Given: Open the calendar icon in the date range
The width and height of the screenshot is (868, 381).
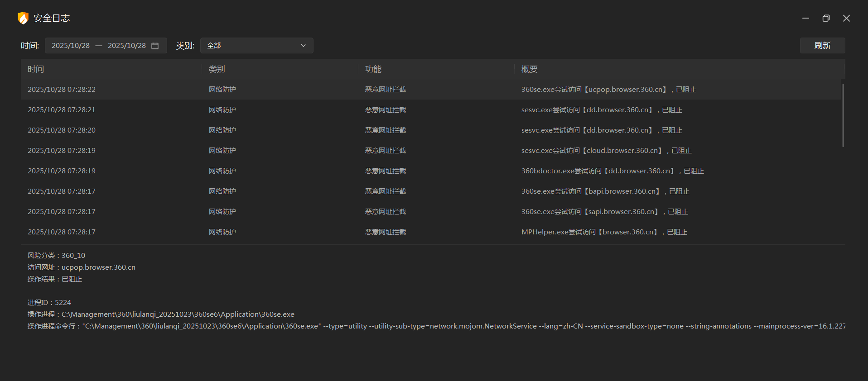Looking at the screenshot, I should [x=155, y=46].
